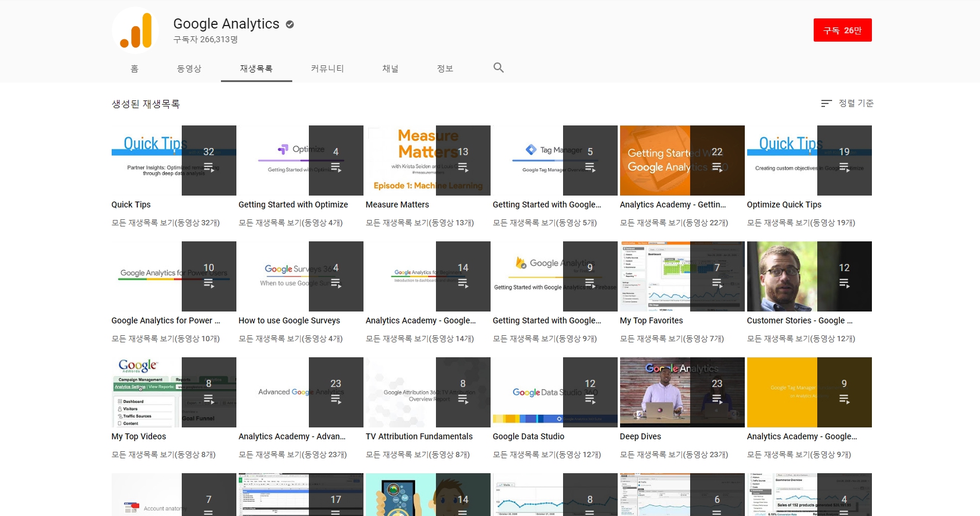Screen dimensions: 980x516
Task: Click the 구독자 266,313명 subscriber count
Action: coord(206,40)
